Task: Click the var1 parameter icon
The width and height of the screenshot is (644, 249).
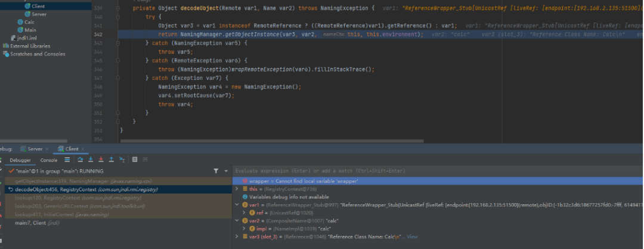Action: tap(245, 205)
